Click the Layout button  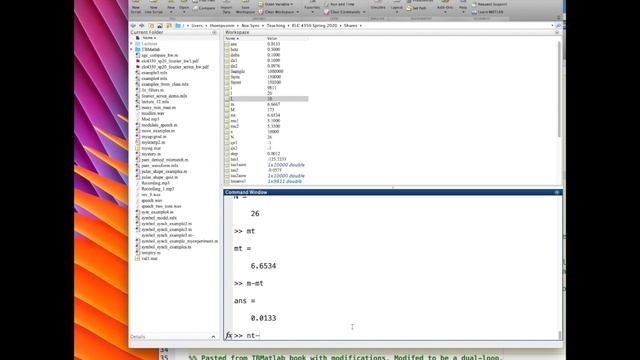click(x=397, y=8)
